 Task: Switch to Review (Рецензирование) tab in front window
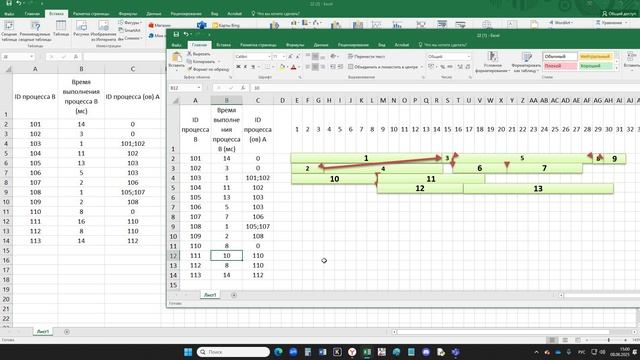point(353,45)
